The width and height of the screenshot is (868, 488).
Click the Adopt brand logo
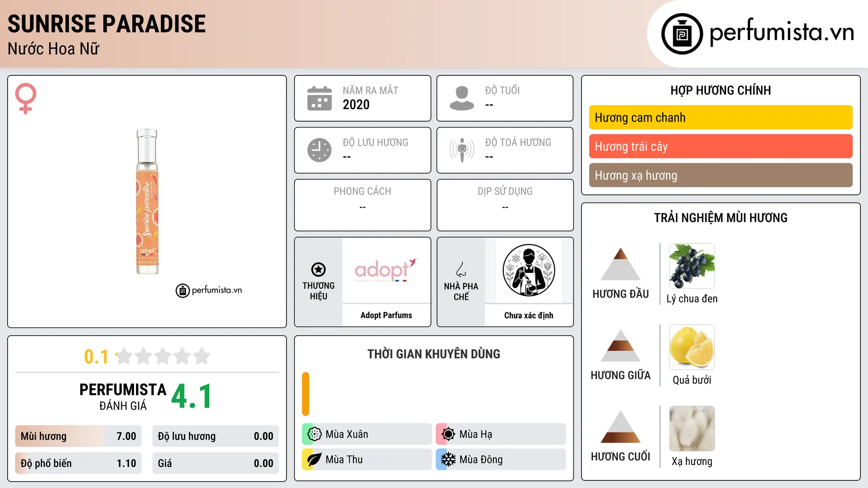(386, 270)
